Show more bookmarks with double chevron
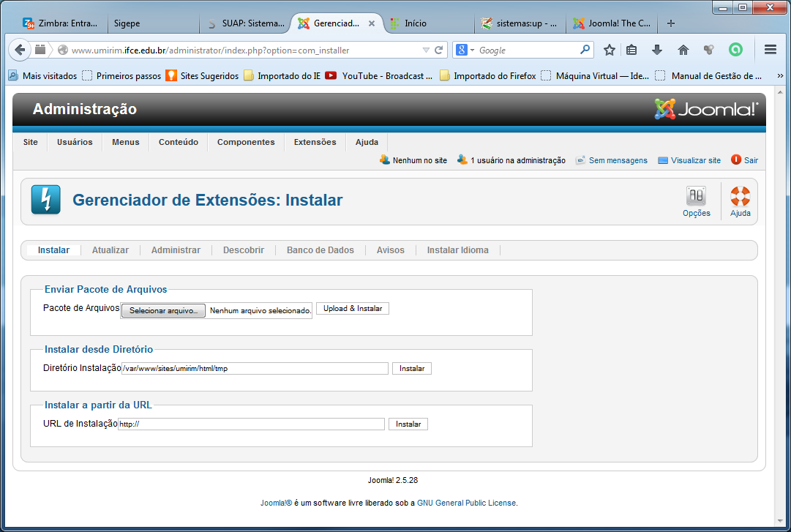The image size is (791, 532). (x=780, y=75)
